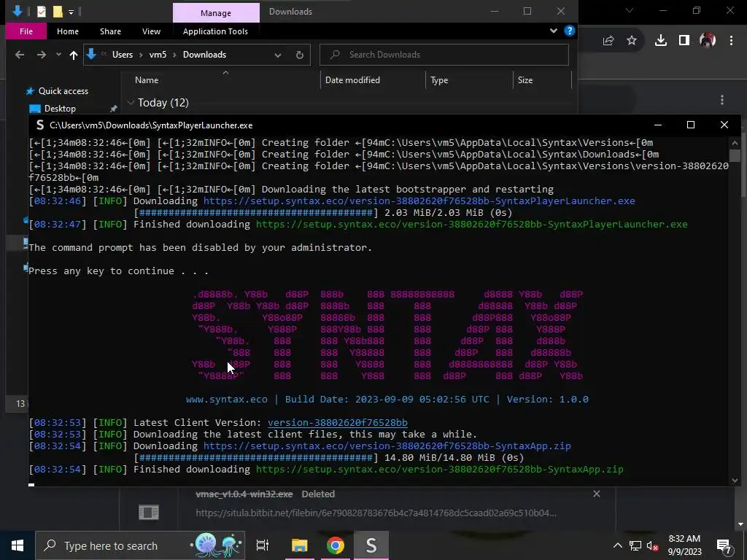This screenshot has width=747, height=560.
Task: Open Chrome downloads icon
Action: tap(661, 41)
